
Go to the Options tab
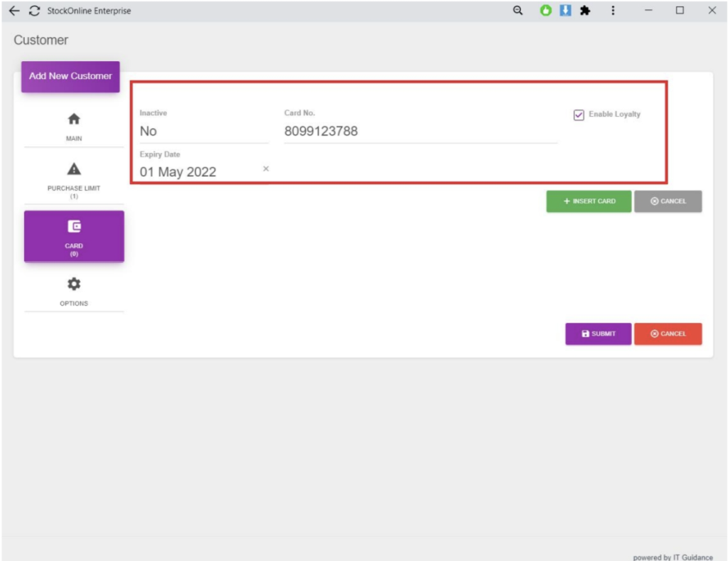point(74,292)
